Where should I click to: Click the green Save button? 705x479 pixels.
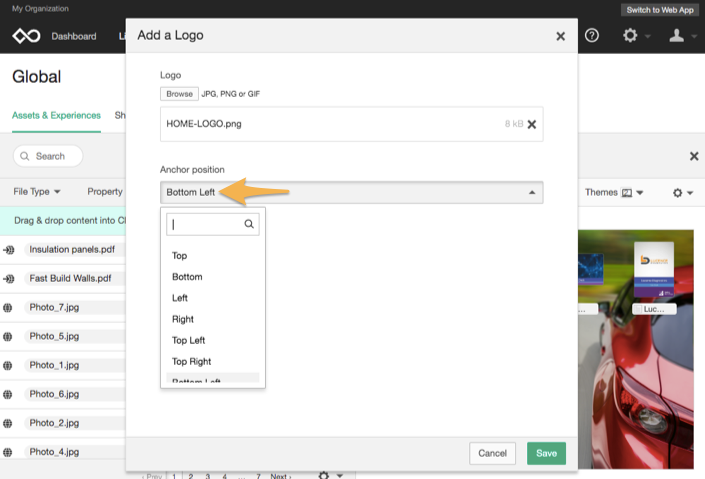click(x=546, y=453)
